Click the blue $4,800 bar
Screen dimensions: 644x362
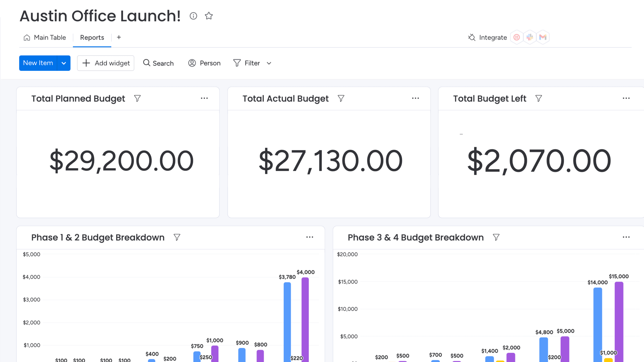coord(544,350)
